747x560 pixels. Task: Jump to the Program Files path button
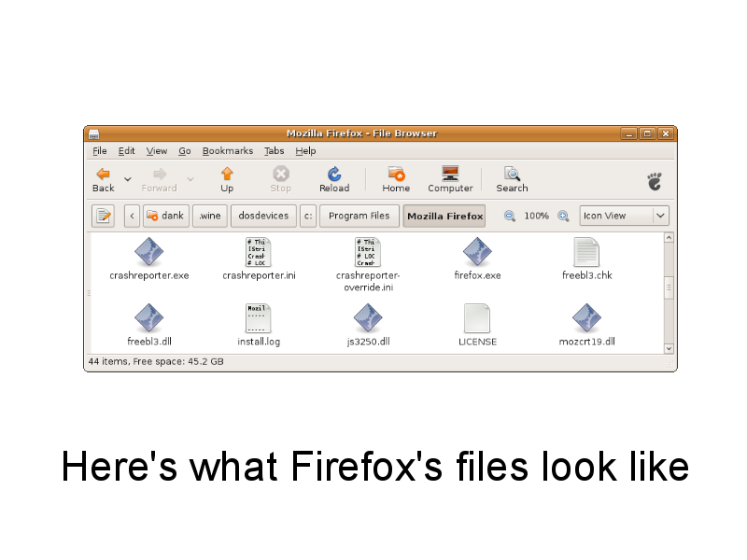pyautogui.click(x=359, y=216)
